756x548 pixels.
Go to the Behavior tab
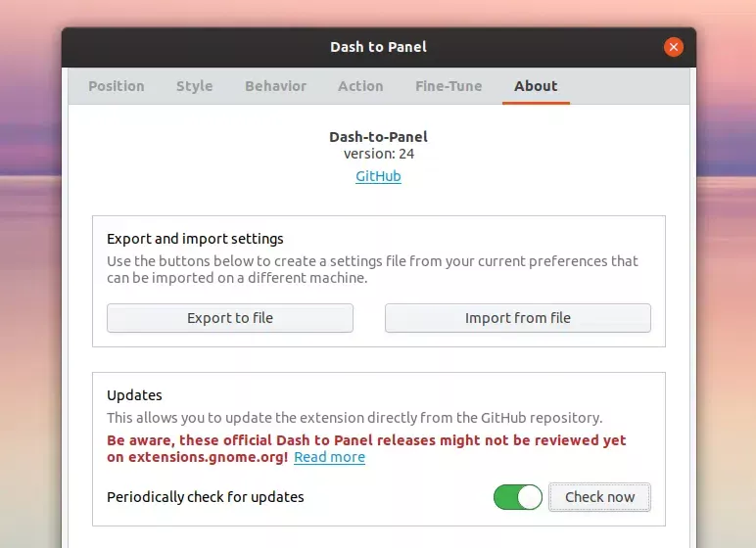(275, 86)
